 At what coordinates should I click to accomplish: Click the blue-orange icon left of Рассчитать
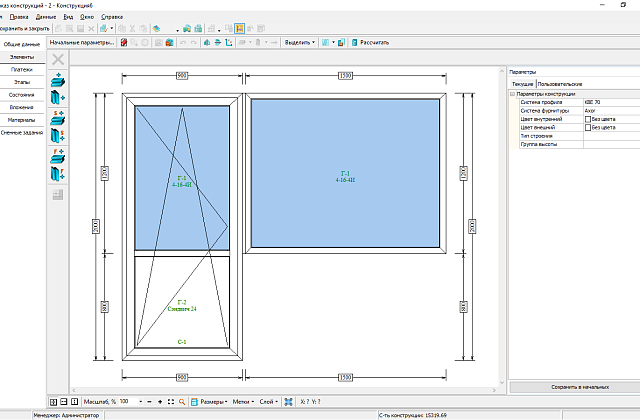[x=341, y=42]
